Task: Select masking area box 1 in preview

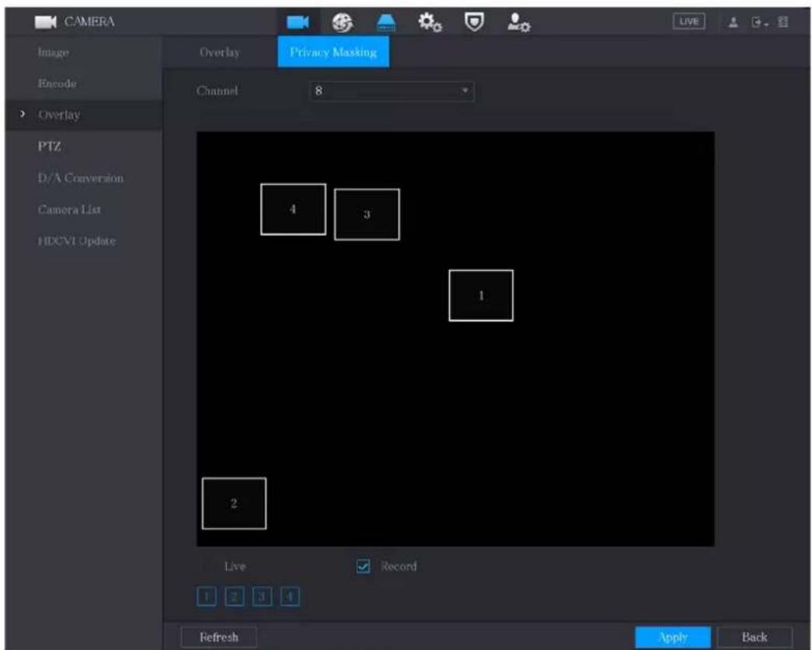Action: pos(481,296)
